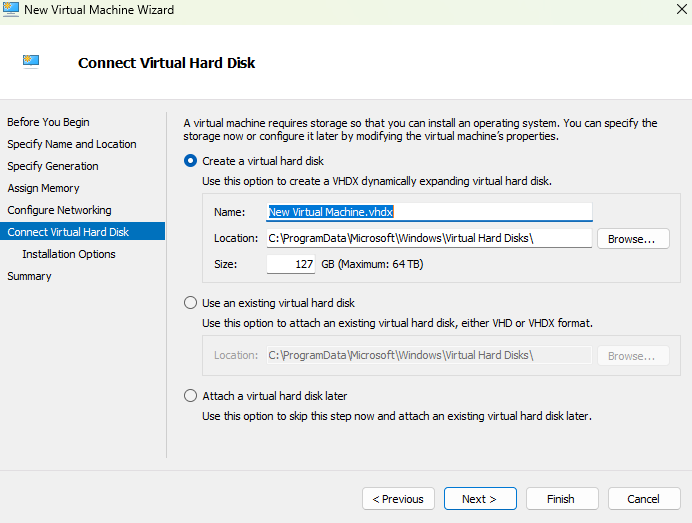This screenshot has height=523, width=692.
Task: Click the wizard icon in the title bar
Action: pos(12,10)
